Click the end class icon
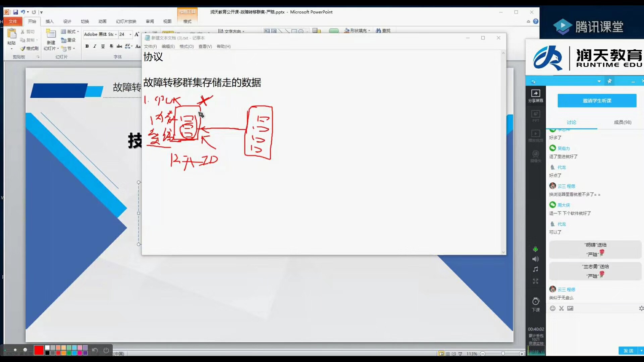 (536, 302)
